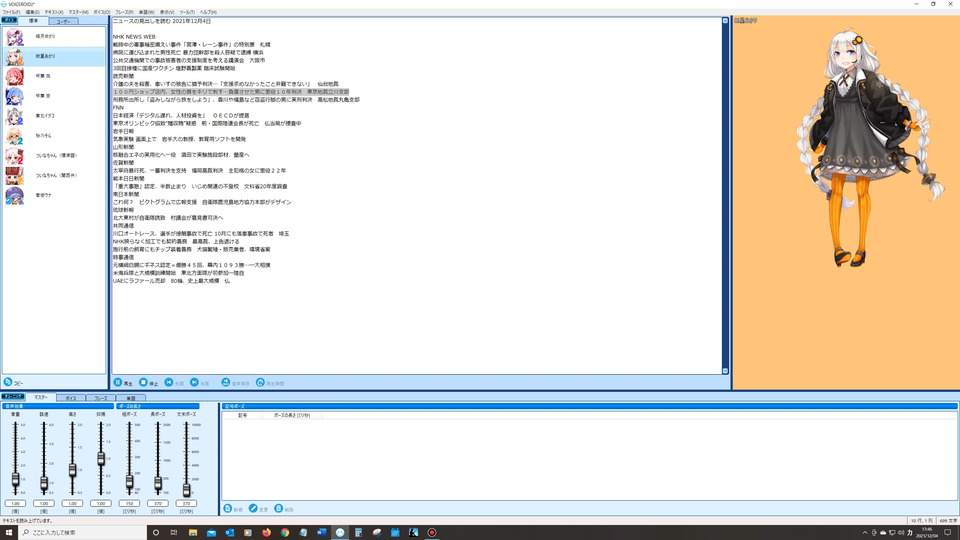Click the taskbar search box

[x=83, y=533]
